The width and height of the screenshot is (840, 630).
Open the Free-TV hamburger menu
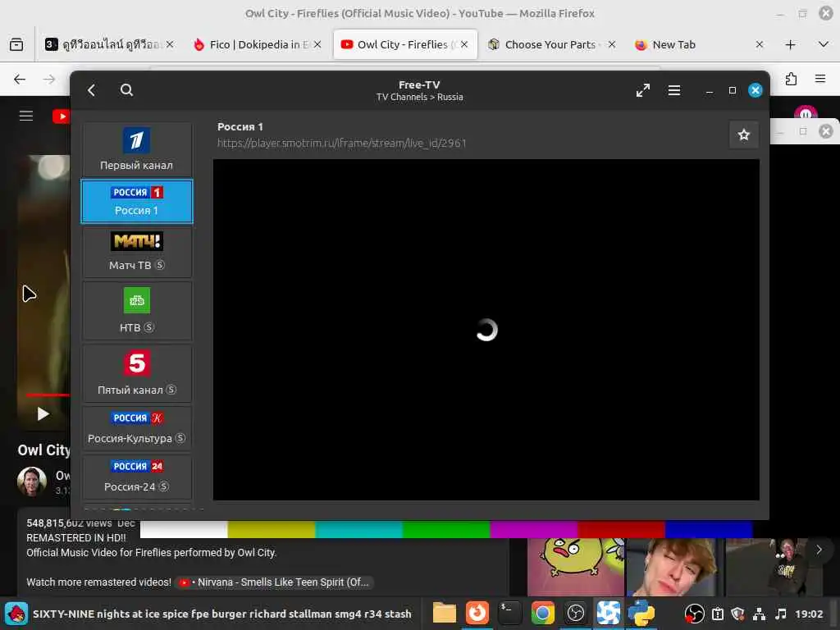pyautogui.click(x=674, y=90)
